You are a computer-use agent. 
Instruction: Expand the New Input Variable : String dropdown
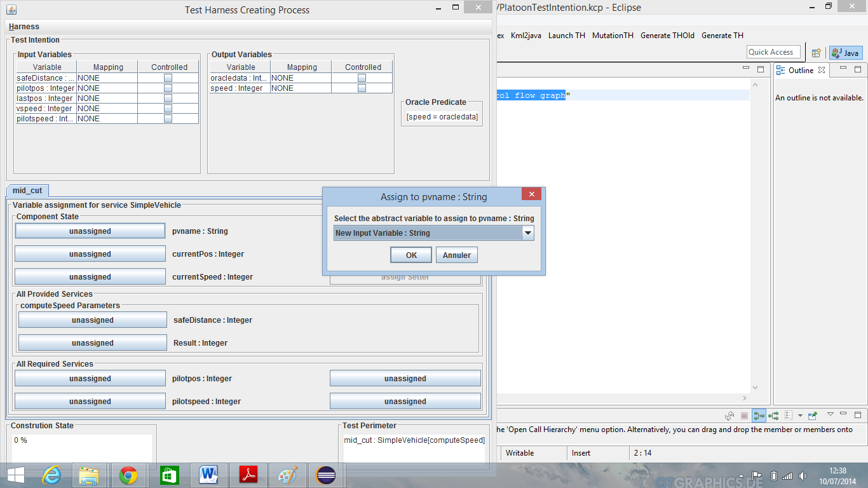click(x=527, y=233)
